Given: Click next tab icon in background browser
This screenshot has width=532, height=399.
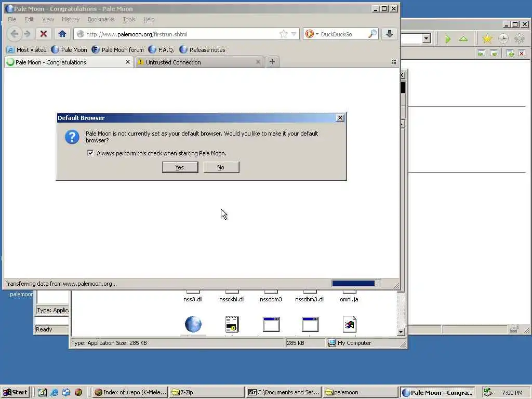Looking at the screenshot, I should coord(494,53).
